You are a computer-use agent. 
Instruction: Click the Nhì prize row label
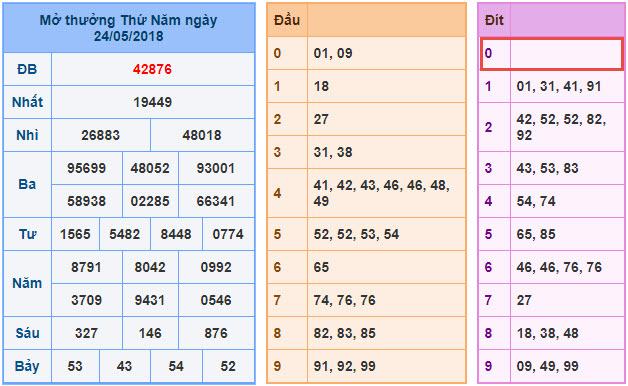27,135
